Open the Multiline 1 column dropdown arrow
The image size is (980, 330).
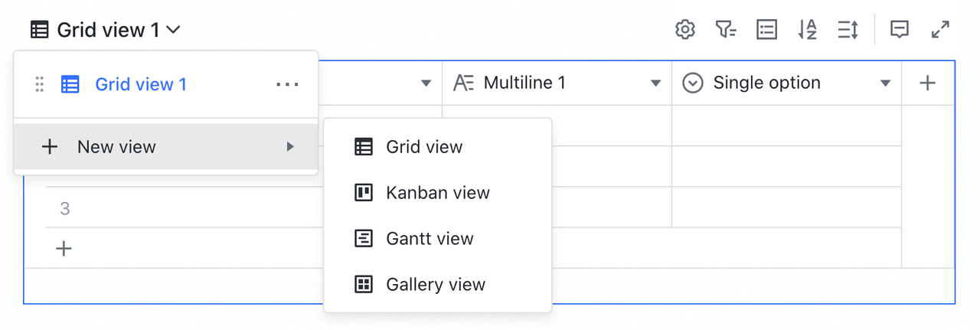(655, 83)
